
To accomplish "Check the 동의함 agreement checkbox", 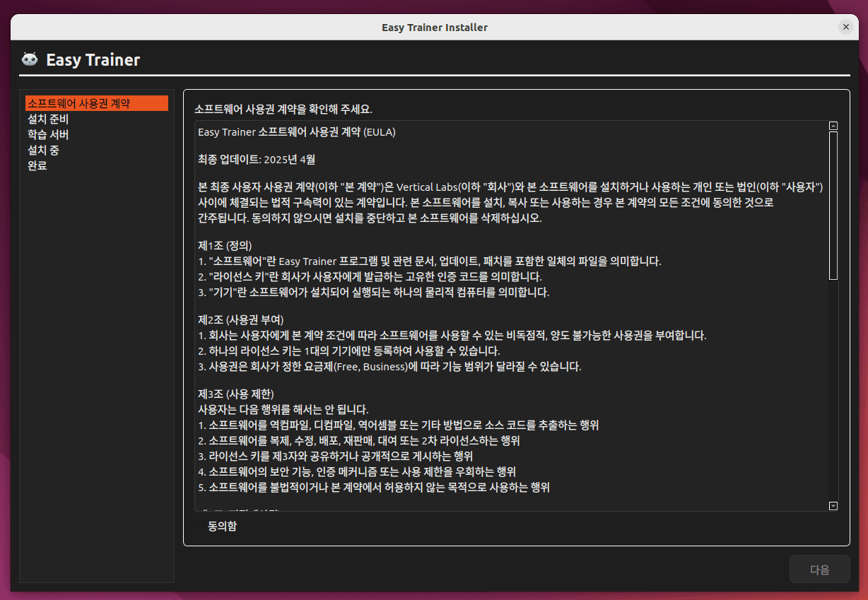I will pos(201,527).
